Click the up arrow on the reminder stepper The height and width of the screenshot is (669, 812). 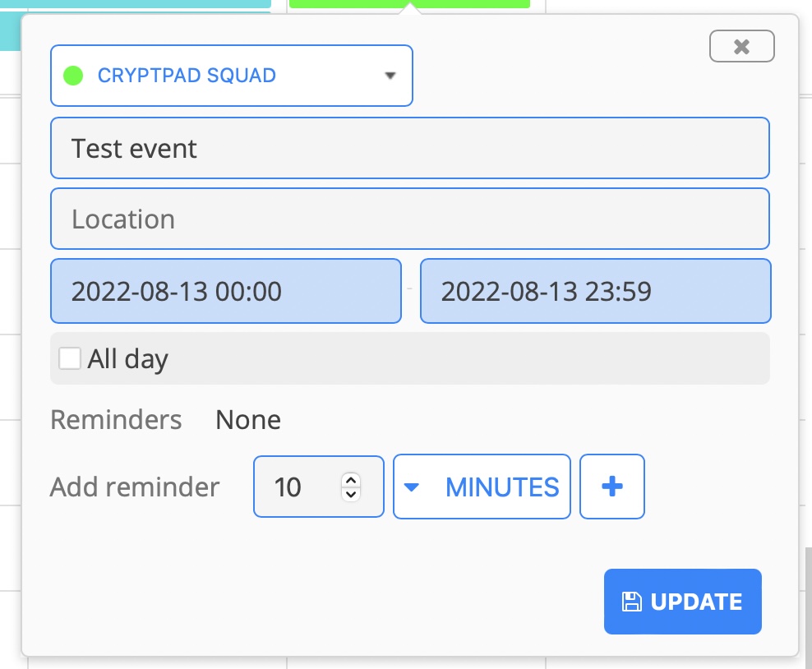coord(350,478)
